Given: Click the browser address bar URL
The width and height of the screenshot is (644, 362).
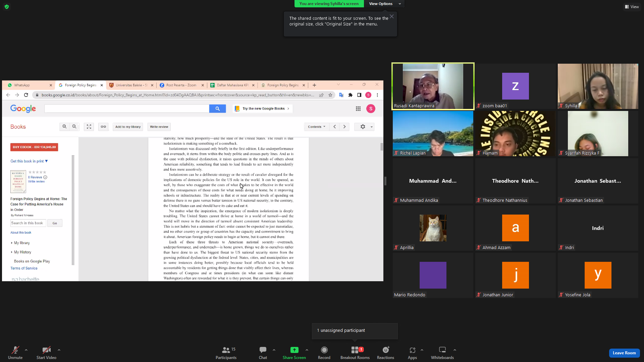Looking at the screenshot, I should (x=178, y=95).
